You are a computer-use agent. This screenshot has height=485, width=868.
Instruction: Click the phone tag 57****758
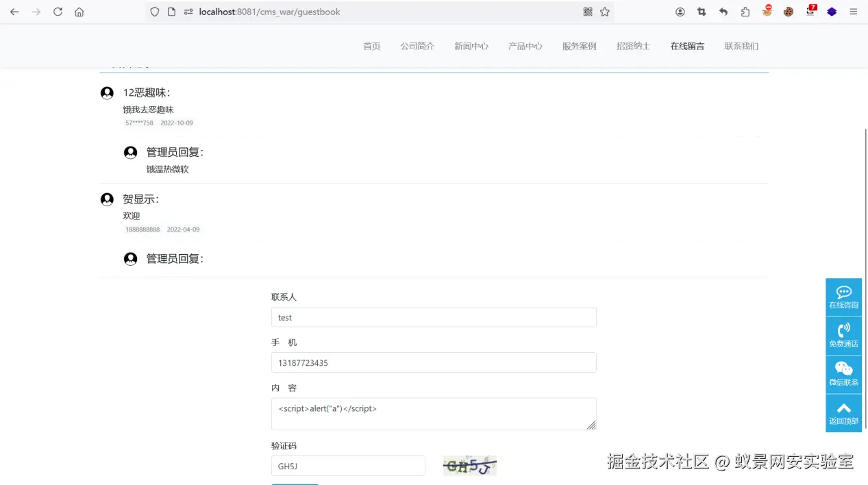(x=139, y=123)
